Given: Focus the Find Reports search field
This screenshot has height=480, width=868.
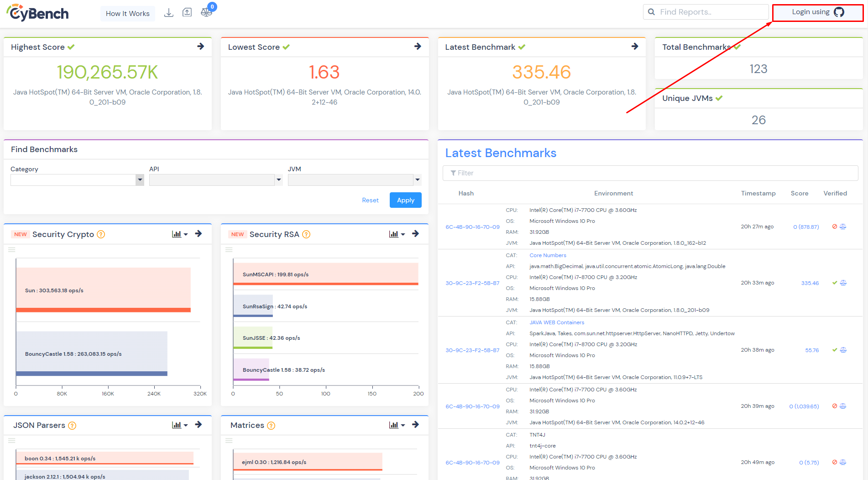Looking at the screenshot, I should tap(706, 12).
